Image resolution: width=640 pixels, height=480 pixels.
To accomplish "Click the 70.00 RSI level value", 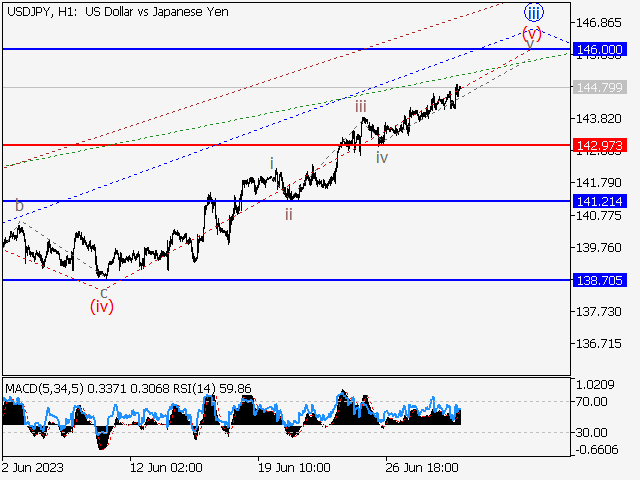I will point(591,402).
